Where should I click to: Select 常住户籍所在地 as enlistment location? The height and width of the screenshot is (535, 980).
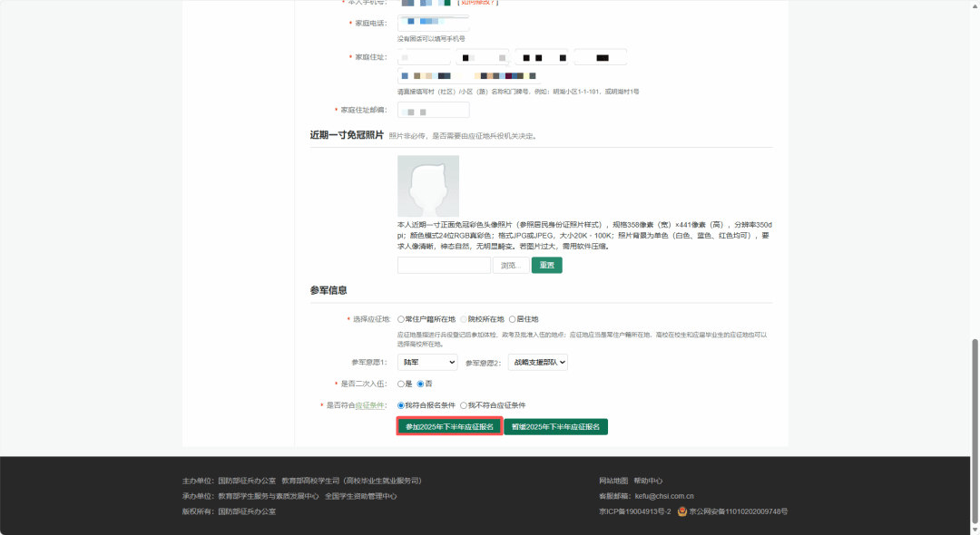401,319
